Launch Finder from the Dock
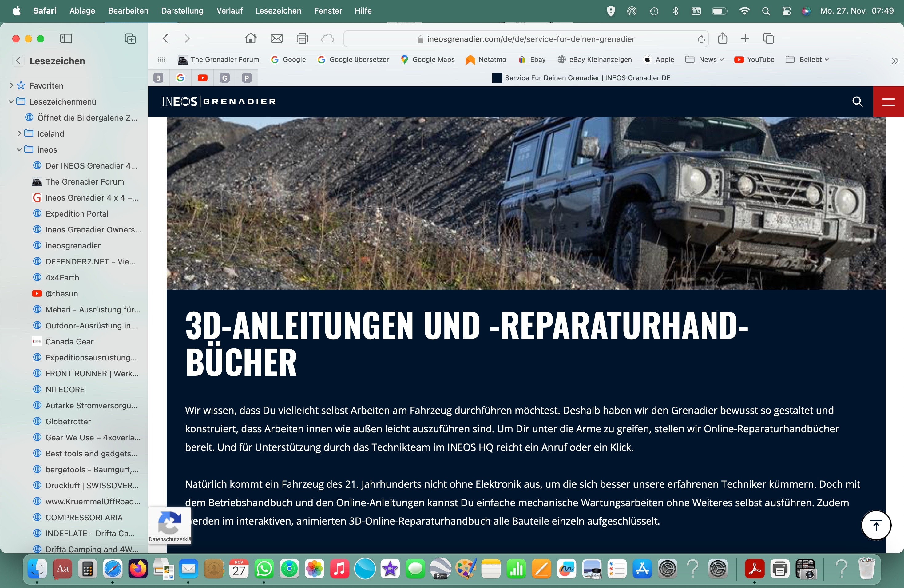The image size is (904, 588). (37, 569)
